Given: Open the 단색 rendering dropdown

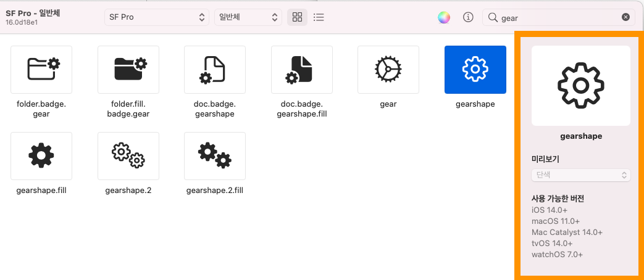Looking at the screenshot, I should tap(581, 175).
